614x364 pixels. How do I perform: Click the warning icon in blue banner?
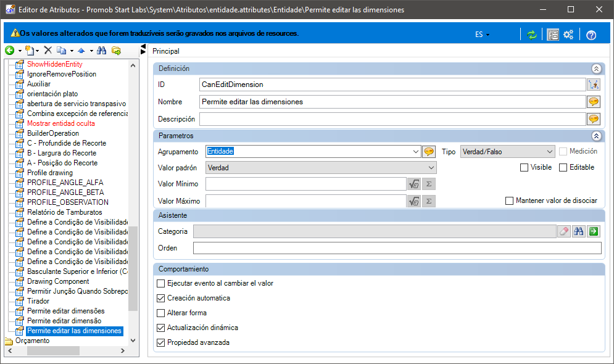tap(15, 33)
